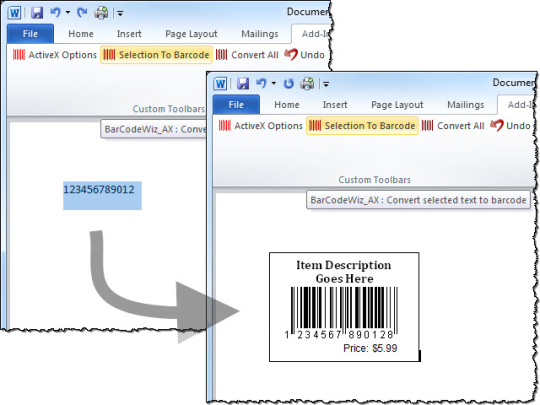Open File tab in back window
Screen dimensions: 540x405
coord(30,34)
